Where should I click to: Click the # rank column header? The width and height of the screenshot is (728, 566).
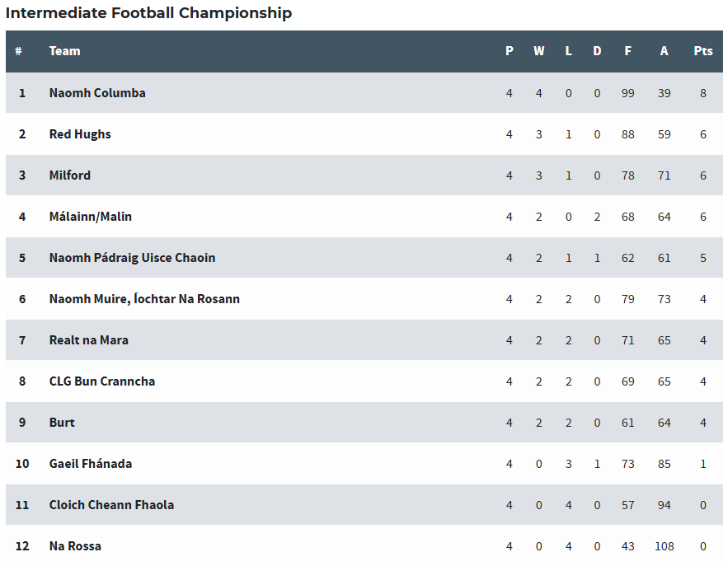tap(18, 51)
